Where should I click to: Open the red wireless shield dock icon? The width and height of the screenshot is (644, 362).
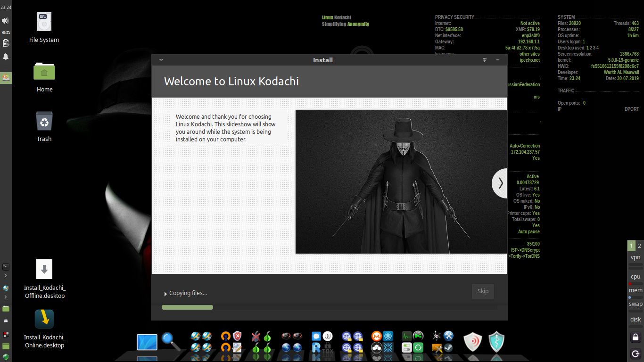pyautogui.click(x=473, y=342)
